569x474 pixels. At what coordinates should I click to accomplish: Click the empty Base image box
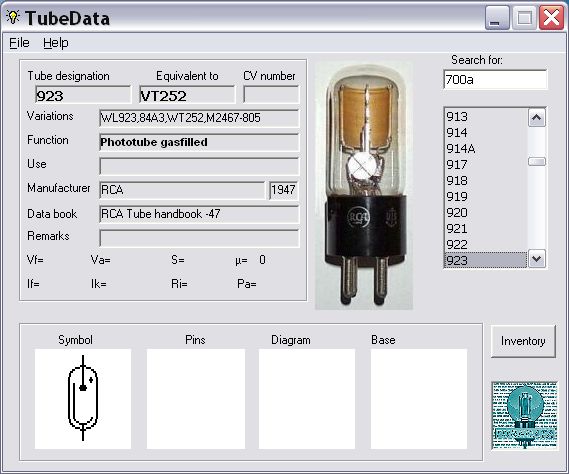pyautogui.click(x=419, y=399)
